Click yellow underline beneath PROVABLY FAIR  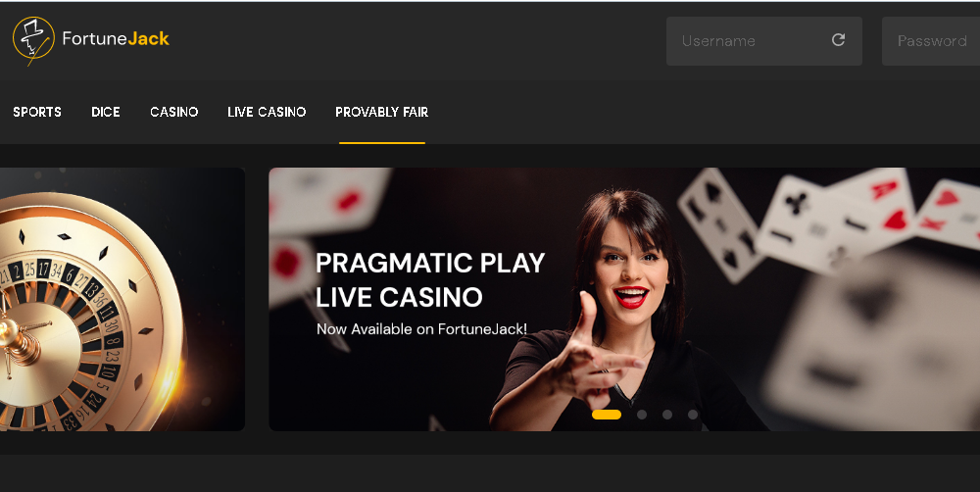382,142
